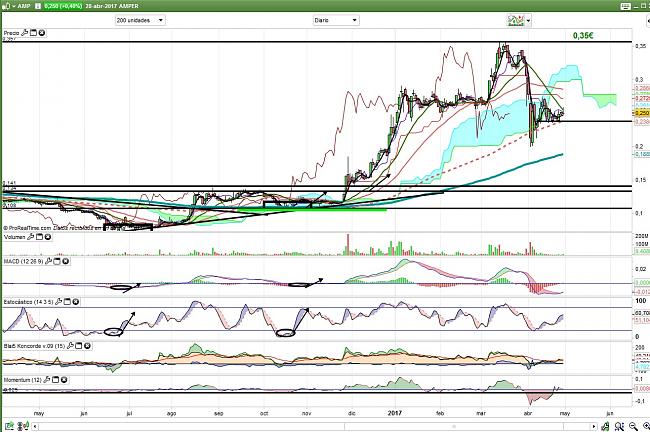The width and height of the screenshot is (650, 432).
Task: Open the Volumen panel settings wrench
Action: (30, 237)
